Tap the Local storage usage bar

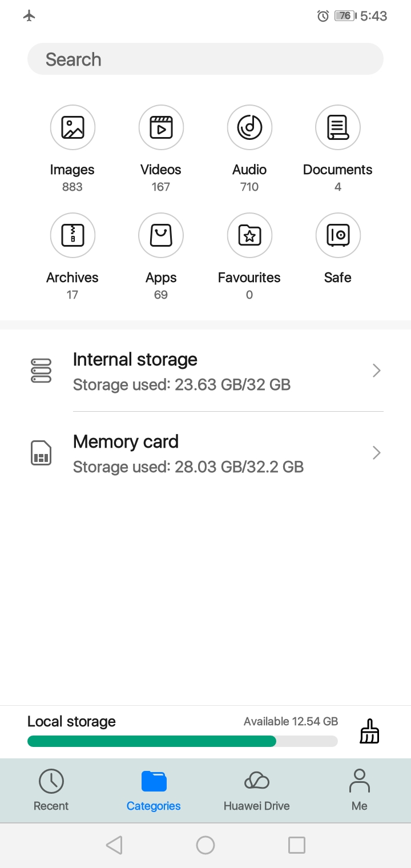[x=183, y=741]
